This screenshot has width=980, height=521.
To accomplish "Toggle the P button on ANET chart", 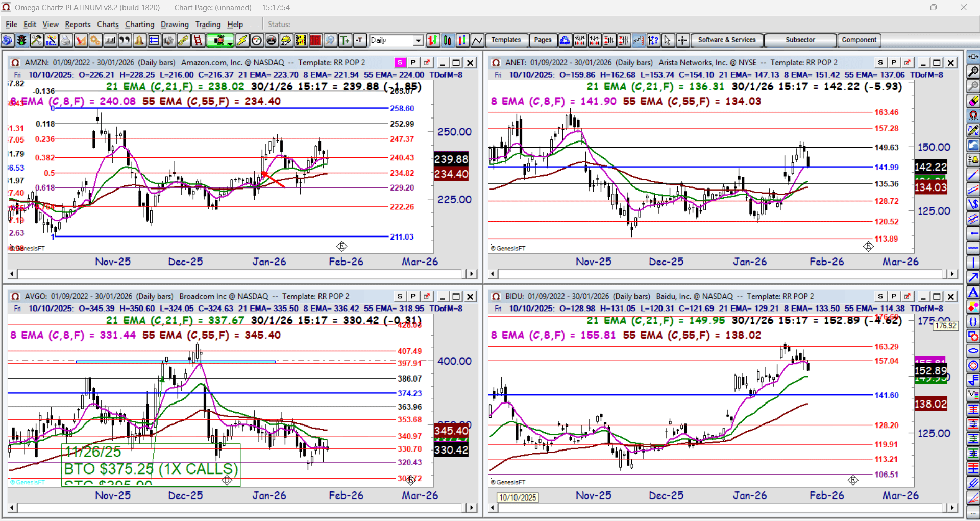I will click(894, 62).
